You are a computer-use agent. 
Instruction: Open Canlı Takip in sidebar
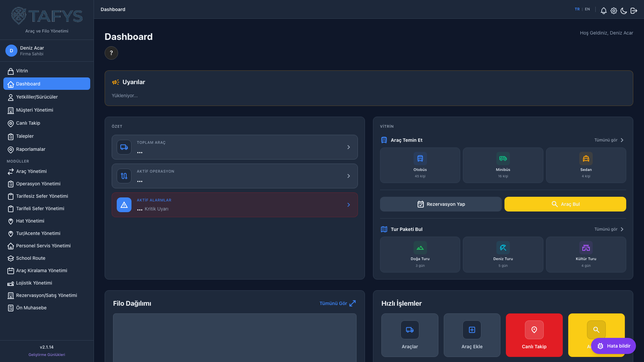47,123
